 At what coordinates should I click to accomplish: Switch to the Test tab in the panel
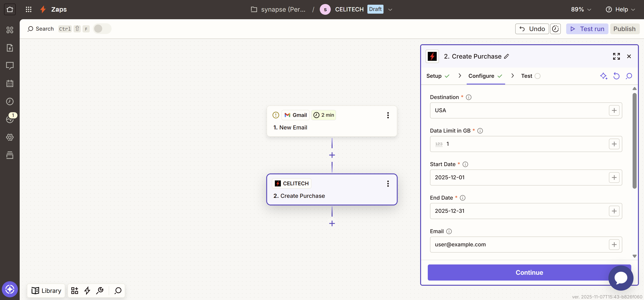(527, 76)
